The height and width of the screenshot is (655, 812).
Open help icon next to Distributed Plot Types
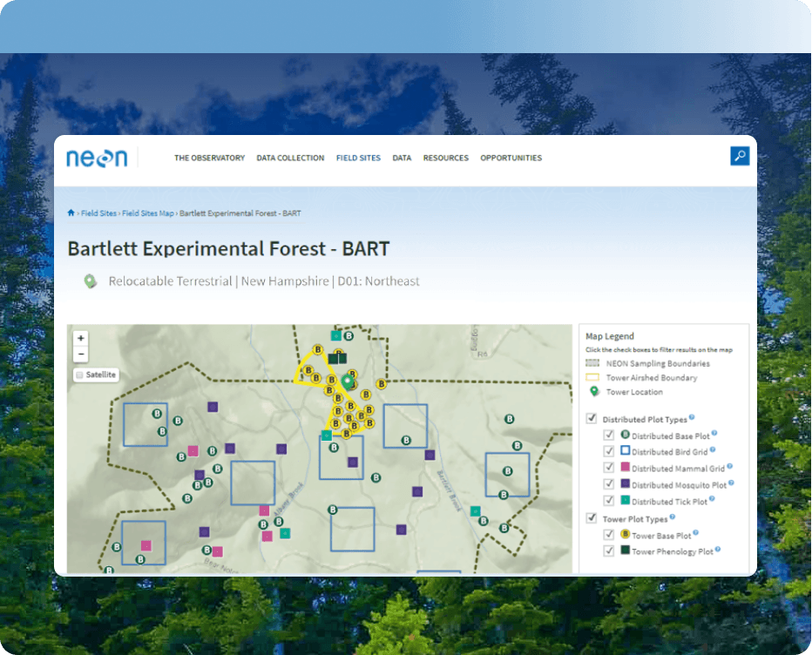coord(692,417)
